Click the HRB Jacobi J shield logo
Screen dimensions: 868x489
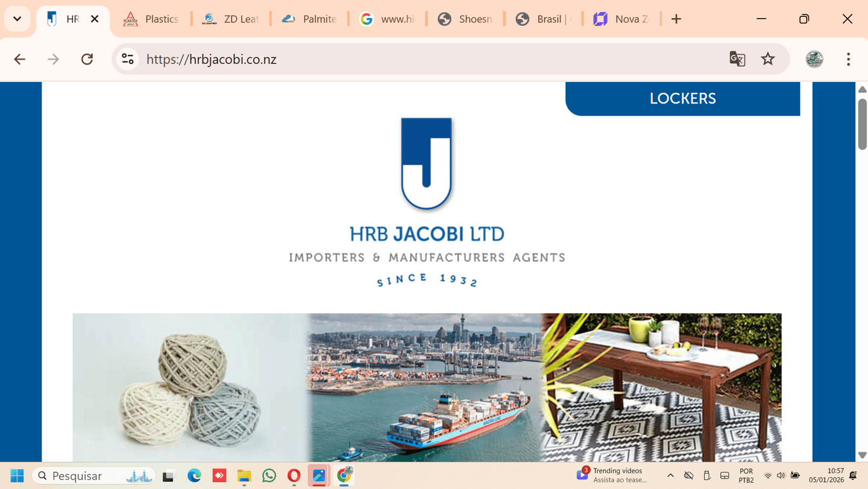coord(427,164)
